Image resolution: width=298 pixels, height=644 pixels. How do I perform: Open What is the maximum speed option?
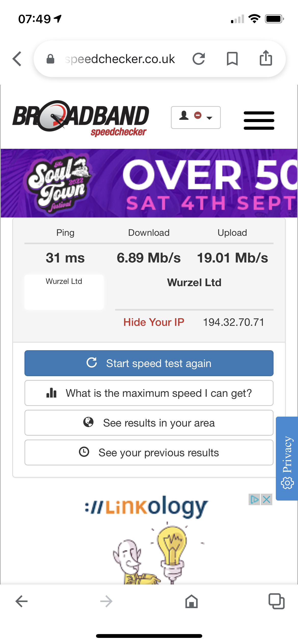click(149, 393)
